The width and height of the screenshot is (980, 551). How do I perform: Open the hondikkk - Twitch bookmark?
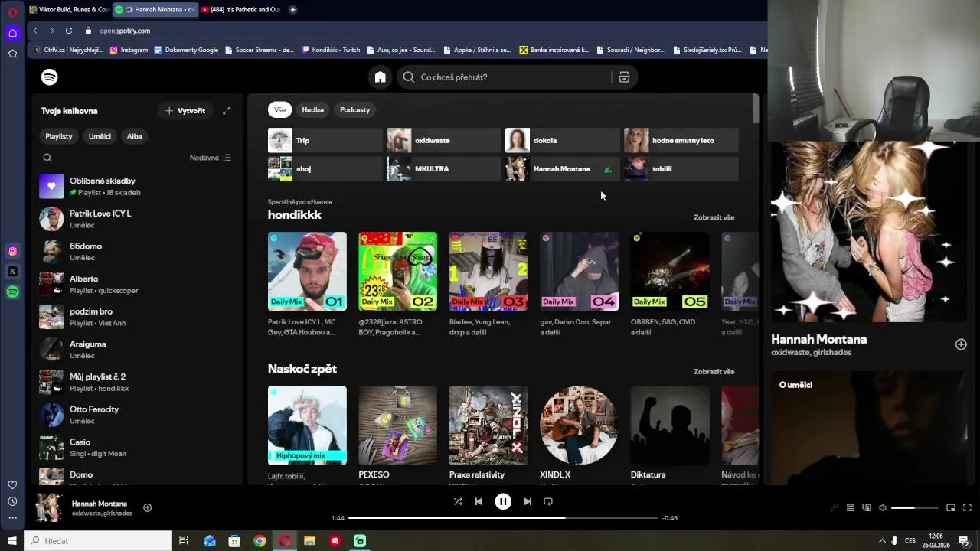[x=331, y=50]
